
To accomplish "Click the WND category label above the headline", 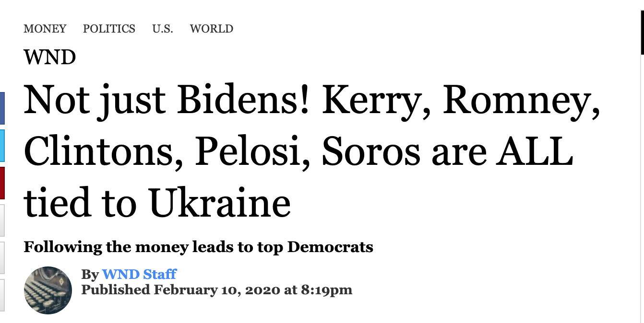I will tap(50, 58).
